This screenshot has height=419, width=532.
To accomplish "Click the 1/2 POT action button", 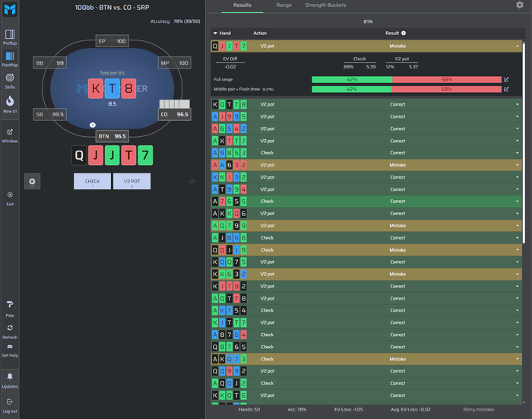I will click(x=132, y=181).
